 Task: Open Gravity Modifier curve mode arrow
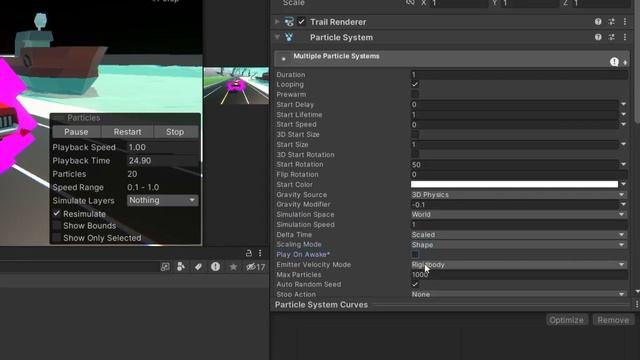(x=623, y=204)
